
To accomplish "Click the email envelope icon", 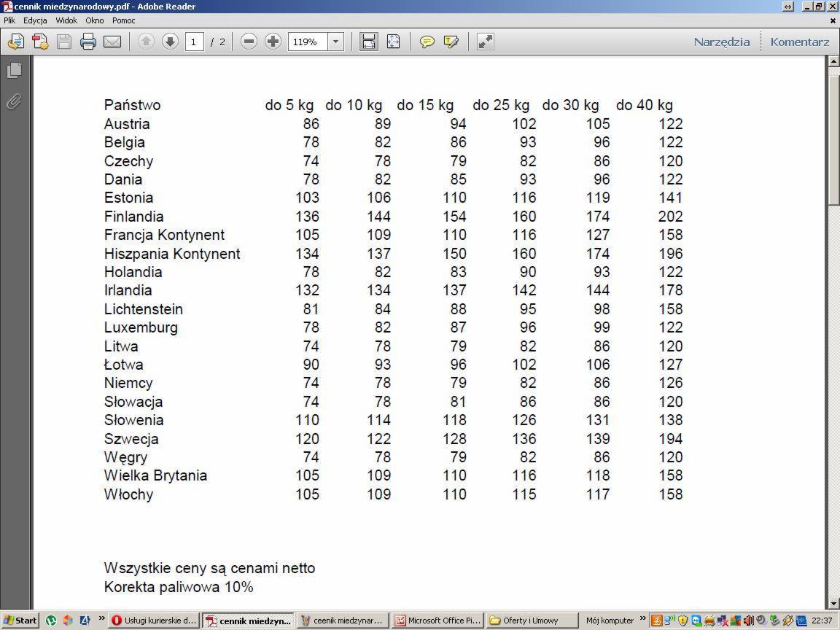I will tap(112, 42).
